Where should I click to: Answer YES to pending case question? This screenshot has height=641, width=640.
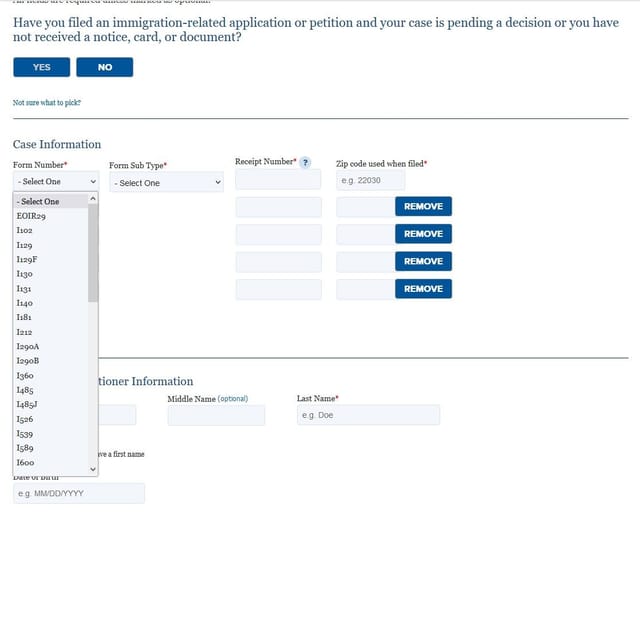[x=42, y=67]
